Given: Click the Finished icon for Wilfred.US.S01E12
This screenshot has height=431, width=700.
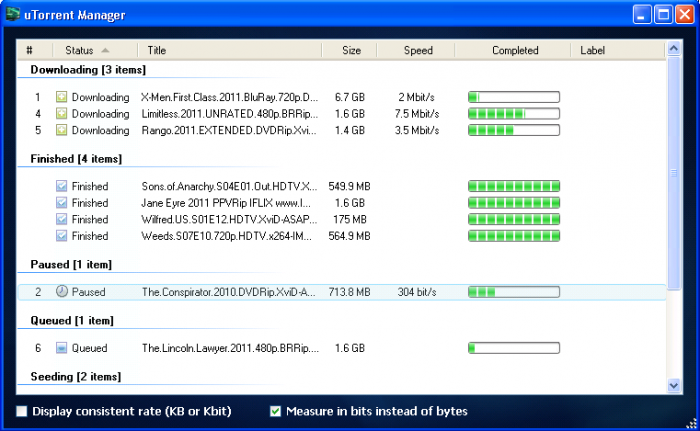Looking at the screenshot, I should coord(61,219).
